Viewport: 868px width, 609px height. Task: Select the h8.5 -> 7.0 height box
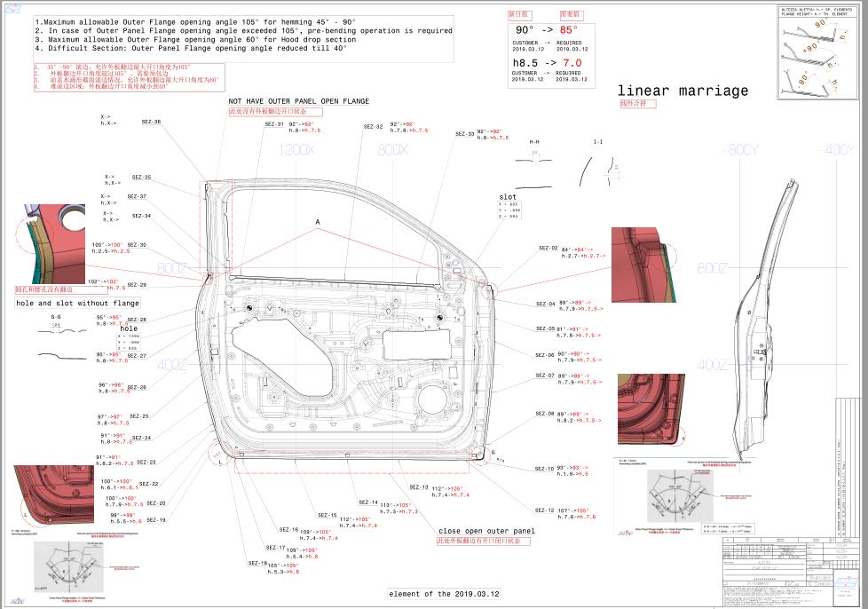coord(548,65)
